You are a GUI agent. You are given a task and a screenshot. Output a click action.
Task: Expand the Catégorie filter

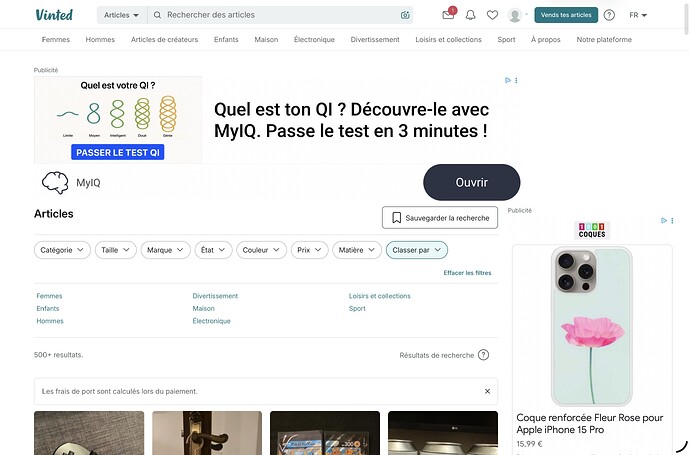coord(62,250)
